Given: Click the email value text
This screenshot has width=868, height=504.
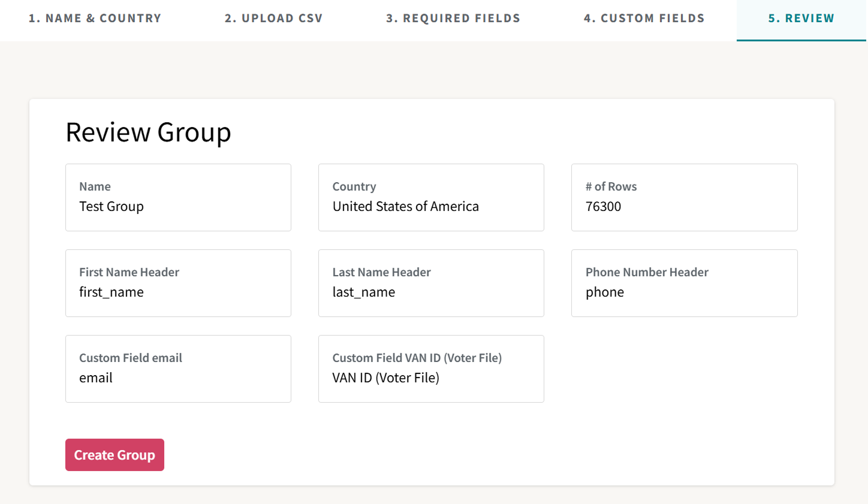Looking at the screenshot, I should click(96, 378).
